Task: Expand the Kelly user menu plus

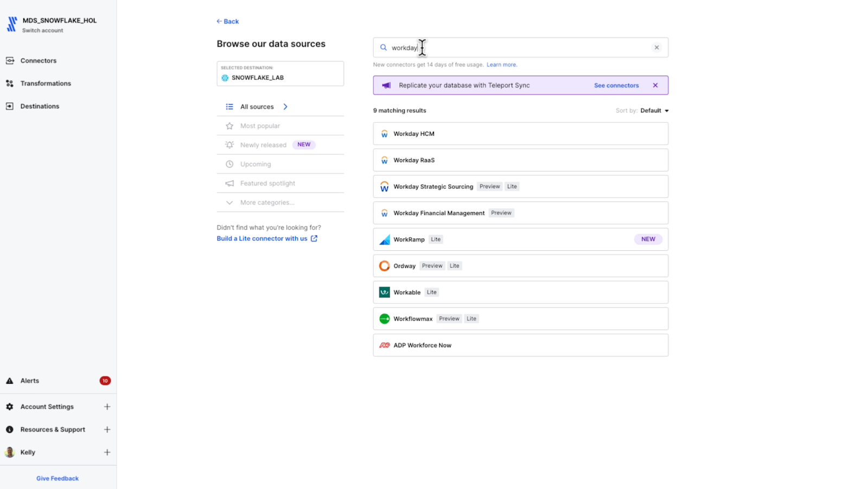Action: (x=107, y=452)
